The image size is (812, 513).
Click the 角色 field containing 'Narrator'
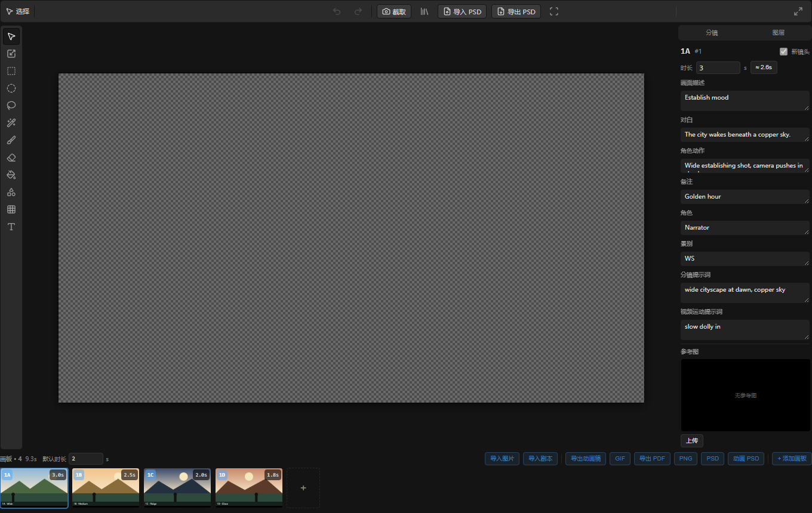pos(745,228)
